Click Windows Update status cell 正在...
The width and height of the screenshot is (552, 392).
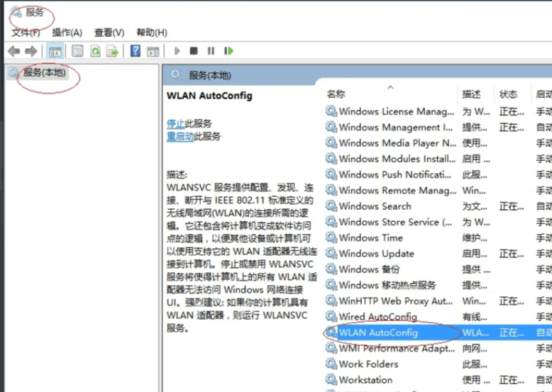click(x=512, y=254)
